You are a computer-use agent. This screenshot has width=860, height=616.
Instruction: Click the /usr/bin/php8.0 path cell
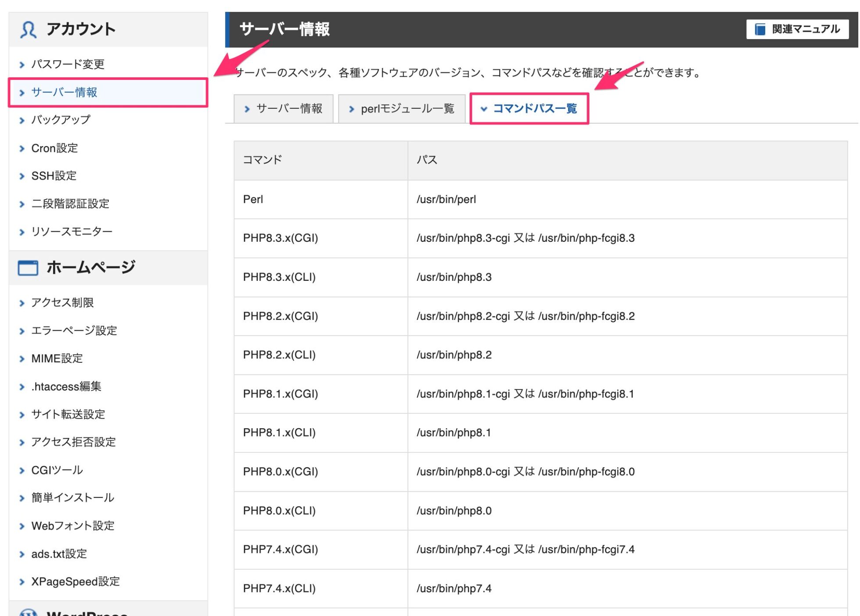(x=627, y=511)
